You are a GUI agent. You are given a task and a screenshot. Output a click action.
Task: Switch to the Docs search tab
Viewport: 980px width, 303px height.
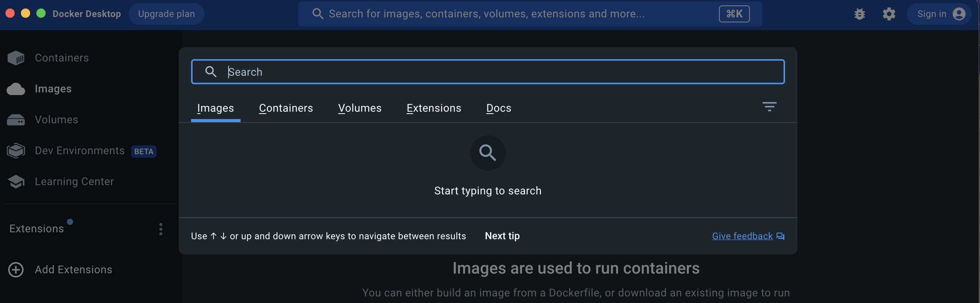[x=499, y=108]
